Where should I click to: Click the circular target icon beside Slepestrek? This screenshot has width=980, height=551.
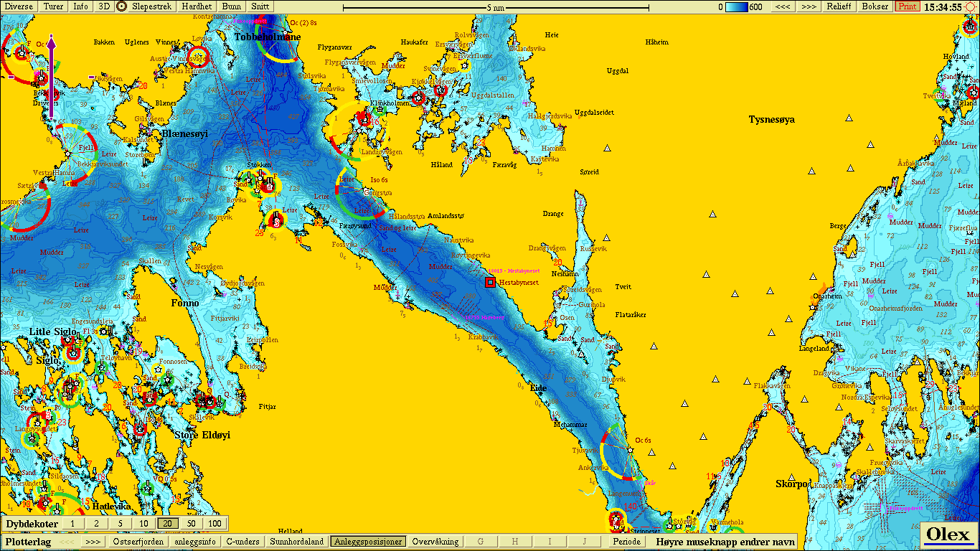click(121, 6)
